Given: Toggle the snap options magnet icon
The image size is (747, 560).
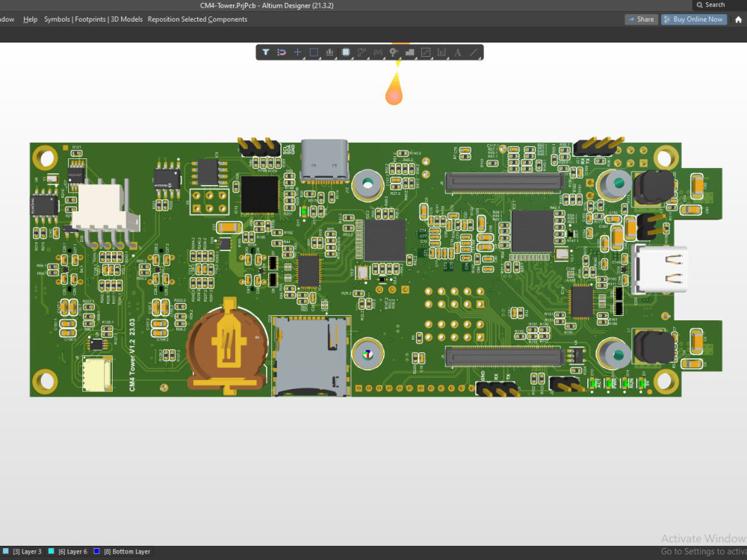Looking at the screenshot, I should pyautogui.click(x=282, y=52).
